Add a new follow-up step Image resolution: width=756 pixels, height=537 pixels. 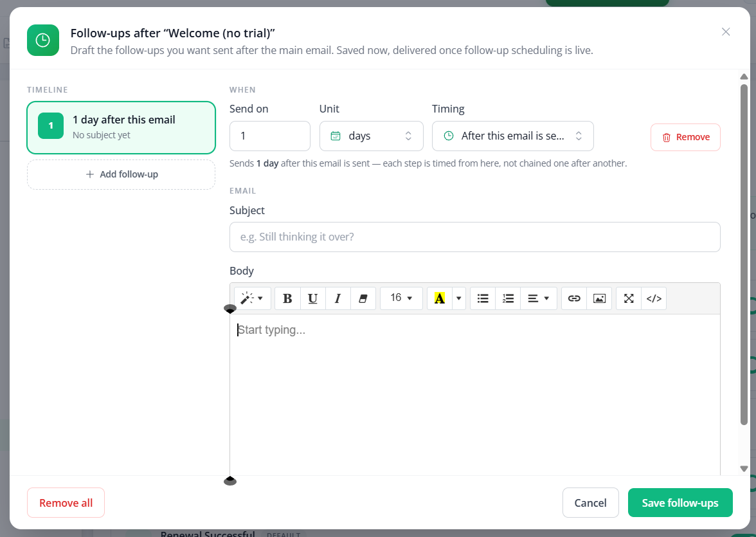[x=121, y=174]
